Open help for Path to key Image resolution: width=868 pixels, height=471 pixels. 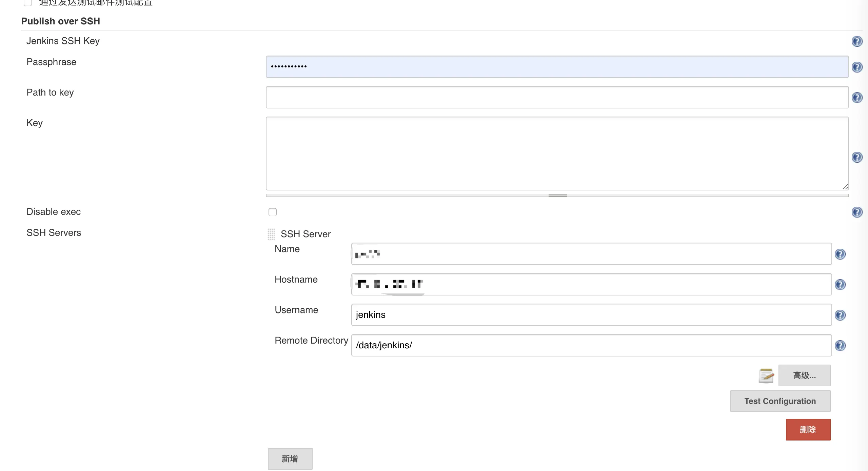coord(857,98)
